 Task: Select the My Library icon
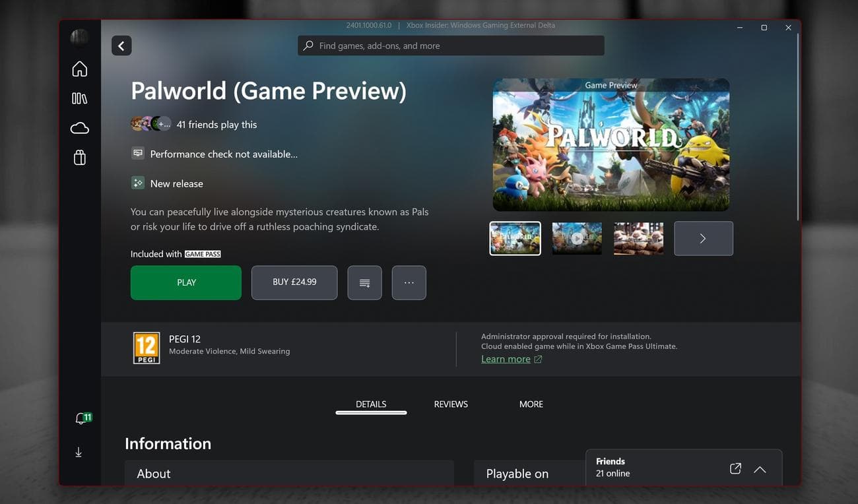[x=79, y=98]
